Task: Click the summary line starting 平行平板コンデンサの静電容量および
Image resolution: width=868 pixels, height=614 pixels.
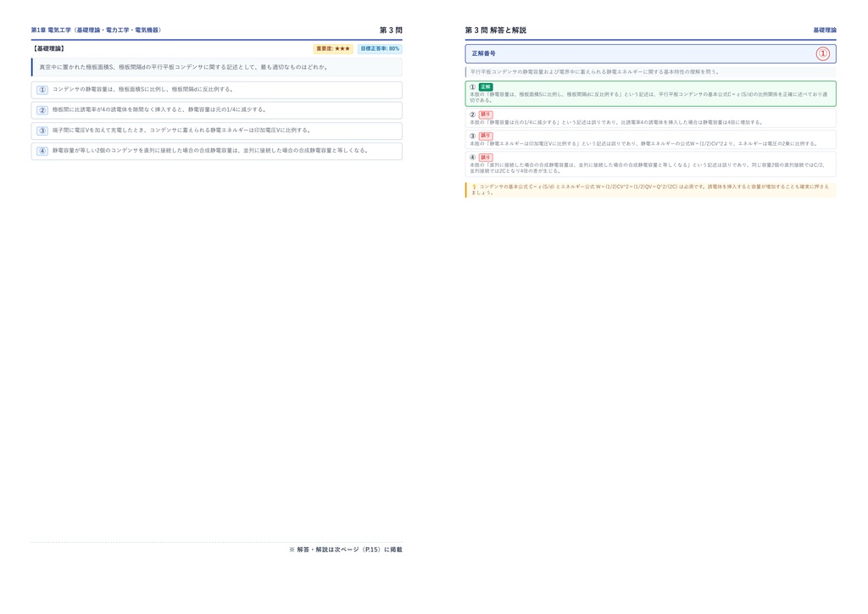Action: pyautogui.click(x=594, y=72)
